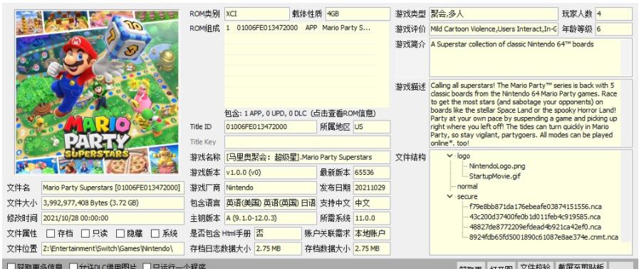The width and height of the screenshot is (644, 269).
Task: Click the 载体性质 field showing 4GB
Action: pyautogui.click(x=358, y=14)
